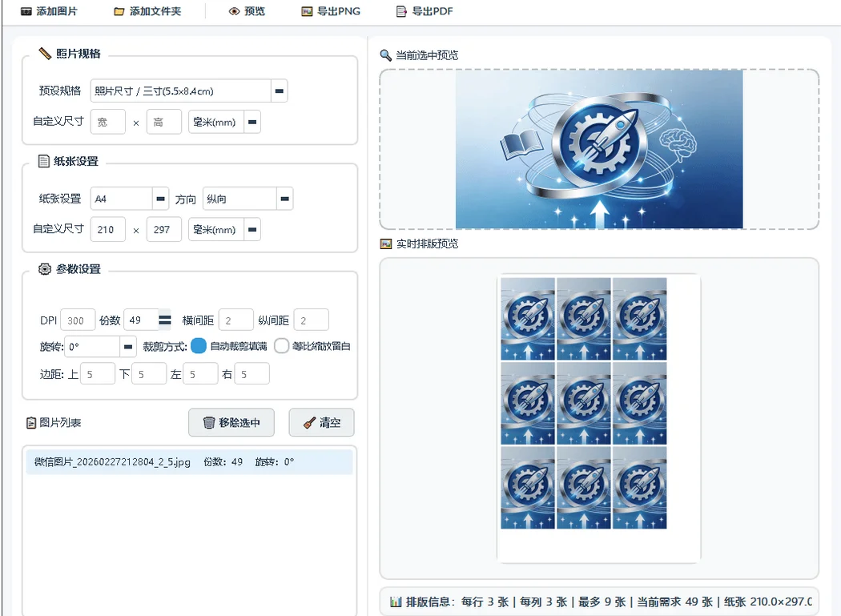Click the 右 right margin field
The image size is (841, 616).
tap(252, 374)
